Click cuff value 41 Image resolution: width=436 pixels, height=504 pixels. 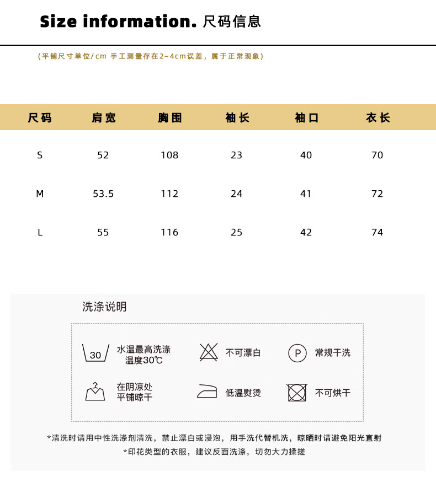(x=306, y=194)
